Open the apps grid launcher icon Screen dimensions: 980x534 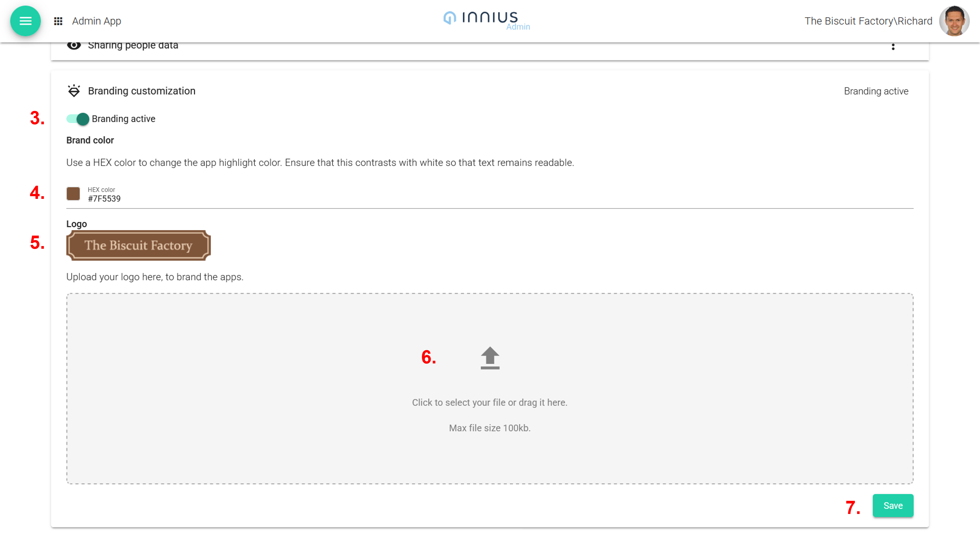[x=58, y=21]
